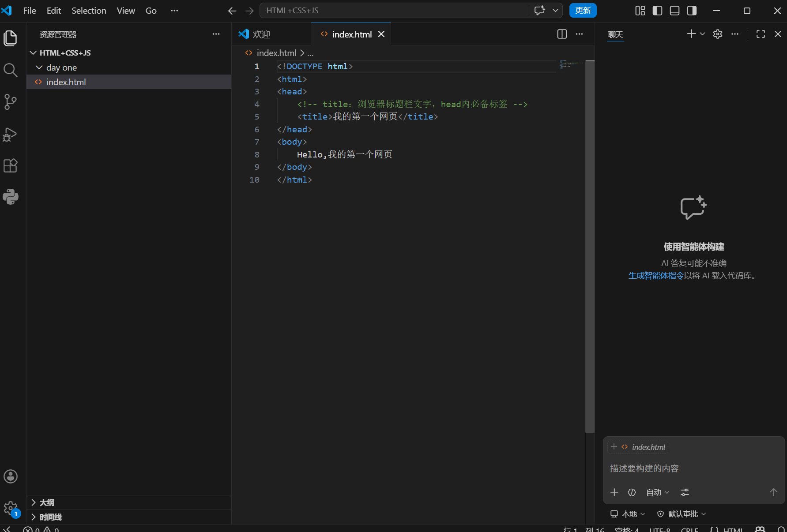Toggle the bottom panel
The height and width of the screenshot is (532, 787).
(674, 11)
